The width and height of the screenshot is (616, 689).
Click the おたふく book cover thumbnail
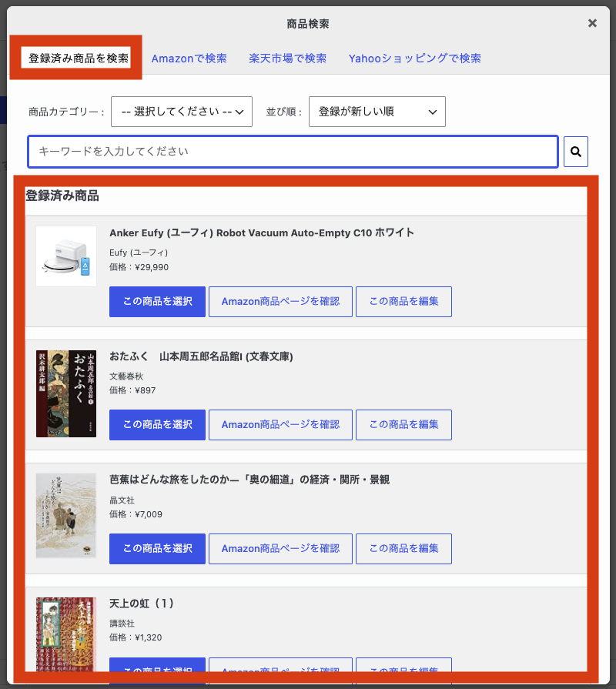point(66,393)
